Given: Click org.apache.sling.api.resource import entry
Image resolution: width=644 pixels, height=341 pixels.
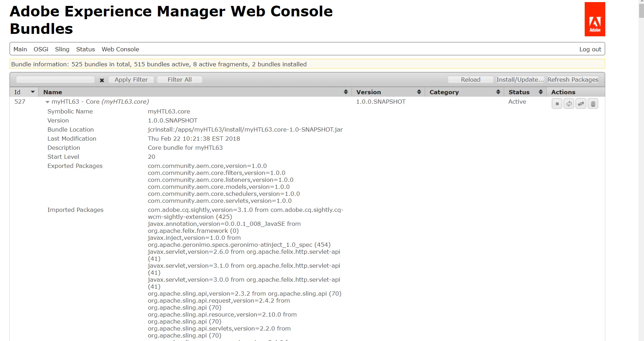Looking at the screenshot, I should point(222,318).
